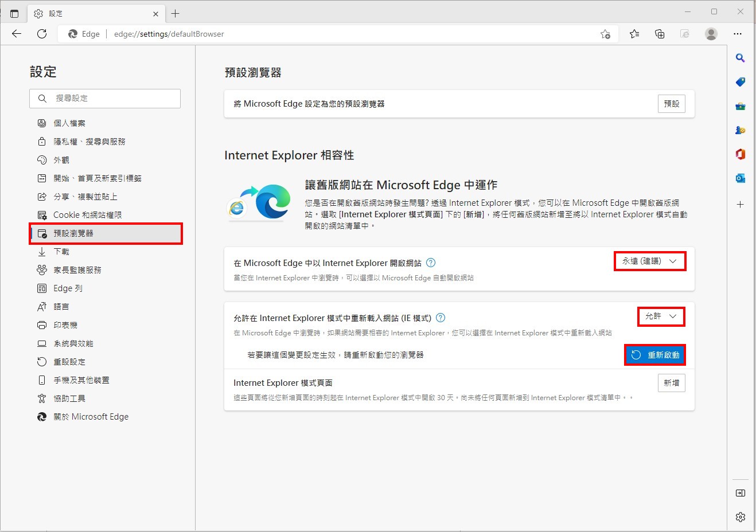Open the 永遠 (建議) dropdown

[650, 261]
